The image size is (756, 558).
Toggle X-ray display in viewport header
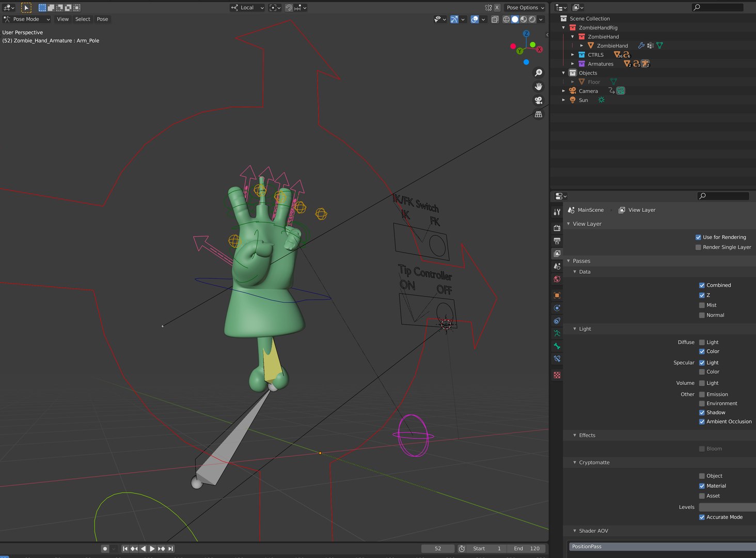(495, 19)
